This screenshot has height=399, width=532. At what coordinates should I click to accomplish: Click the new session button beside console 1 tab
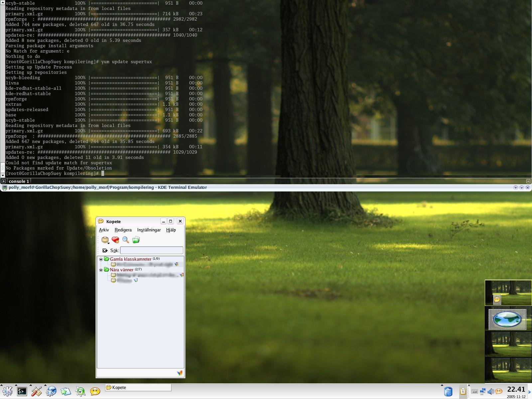point(3,181)
